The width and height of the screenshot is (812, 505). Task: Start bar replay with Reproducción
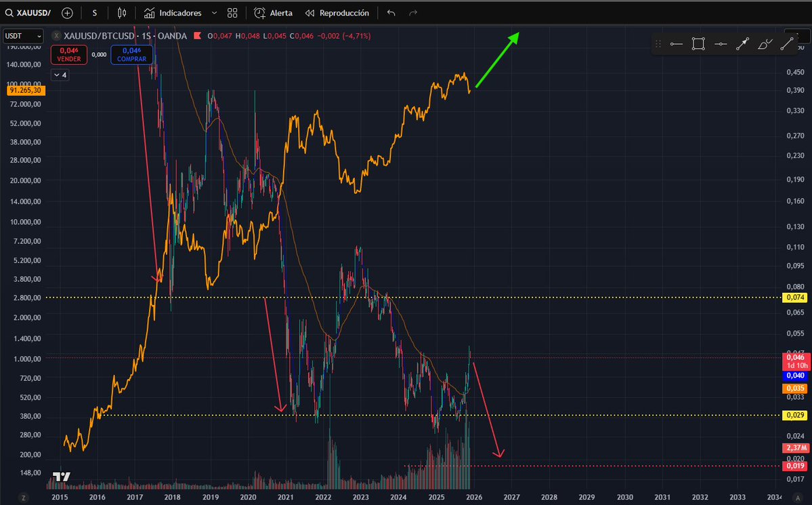337,13
